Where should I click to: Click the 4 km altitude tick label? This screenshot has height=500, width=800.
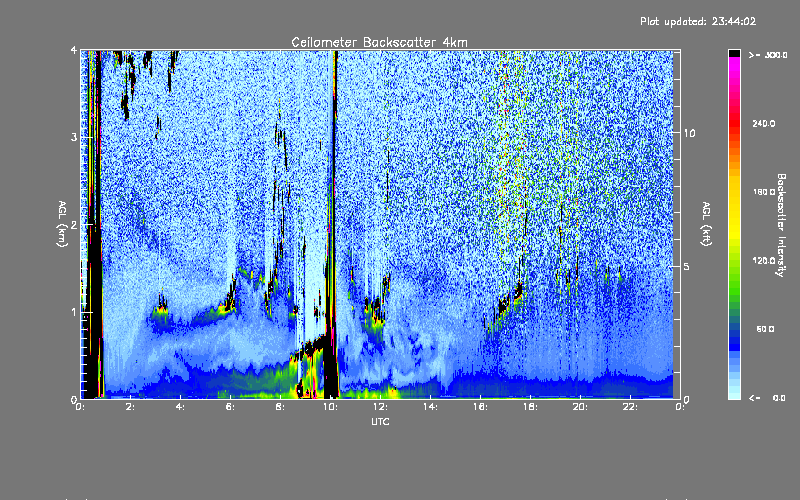click(x=74, y=51)
